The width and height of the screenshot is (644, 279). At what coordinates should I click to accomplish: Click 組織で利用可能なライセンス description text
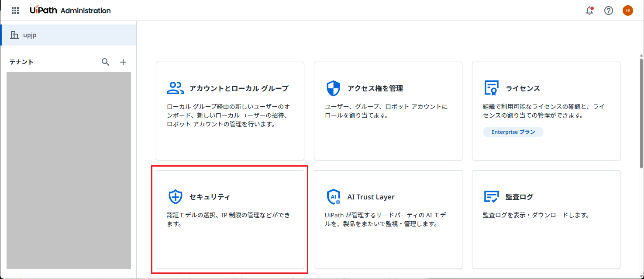[544, 111]
